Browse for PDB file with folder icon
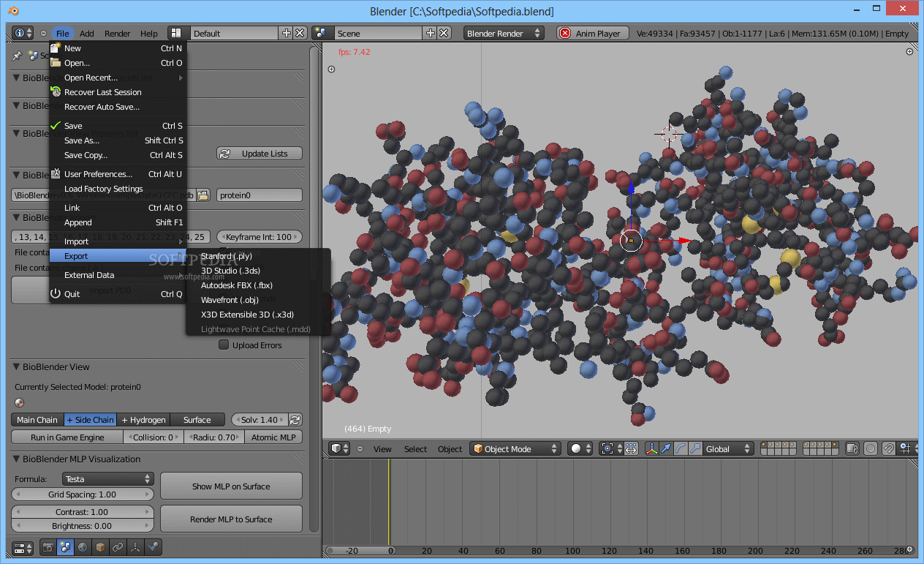This screenshot has height=564, width=924. click(x=203, y=195)
